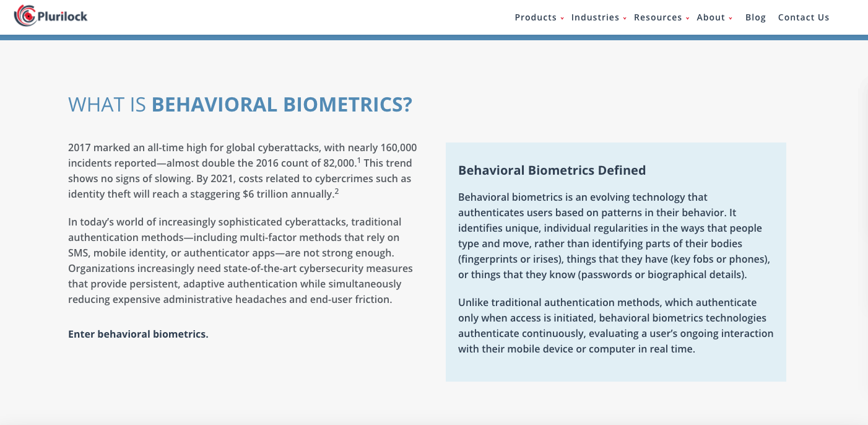Screen dimensions: 868x425
Task: Click footnote 1 after the 82,000 count
Action: click(x=359, y=160)
